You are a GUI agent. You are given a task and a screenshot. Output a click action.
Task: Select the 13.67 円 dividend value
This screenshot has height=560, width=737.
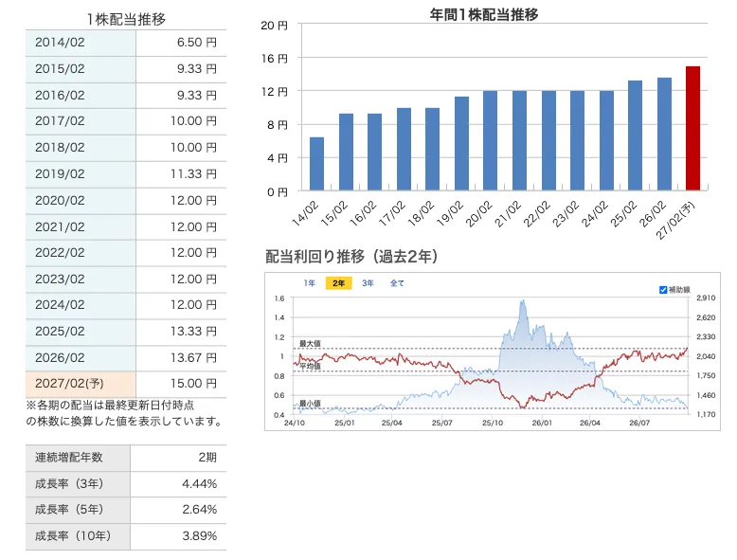(x=193, y=358)
